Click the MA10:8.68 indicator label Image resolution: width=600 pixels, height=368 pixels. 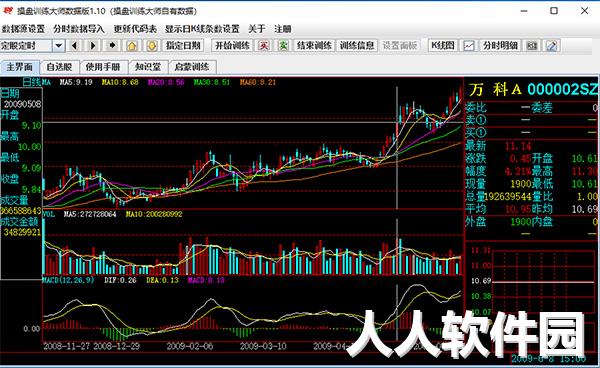pyautogui.click(x=120, y=82)
